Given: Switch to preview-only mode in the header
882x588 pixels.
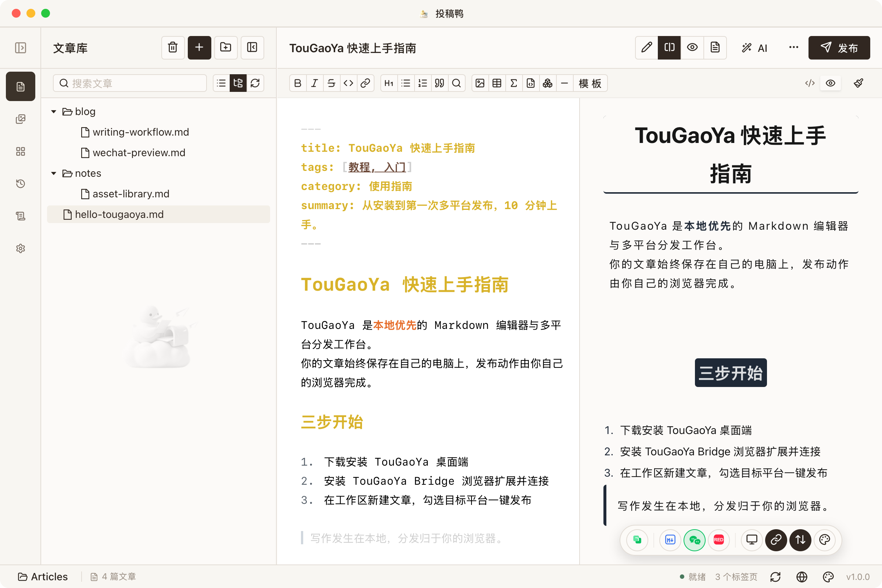Looking at the screenshot, I should click(x=692, y=48).
